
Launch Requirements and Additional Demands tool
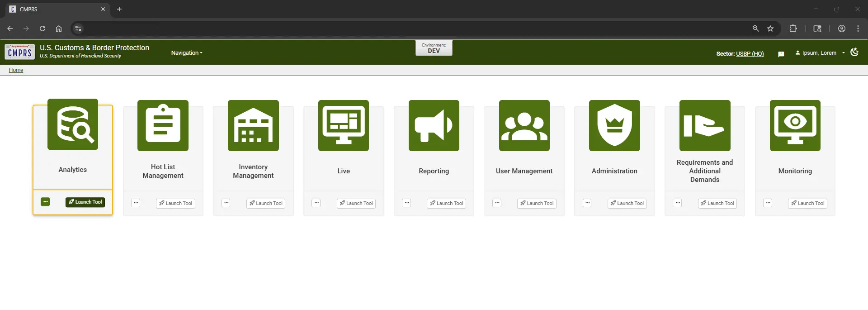tap(717, 204)
